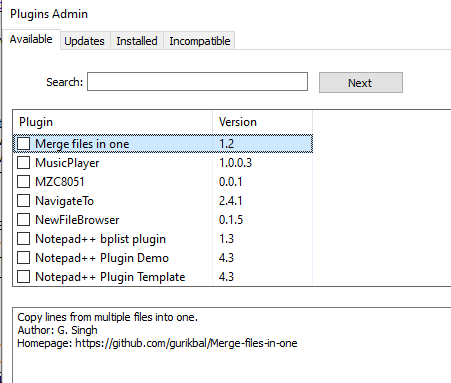Check the MusicPlayer checkbox
This screenshot has height=383, width=451.
pyautogui.click(x=24, y=163)
